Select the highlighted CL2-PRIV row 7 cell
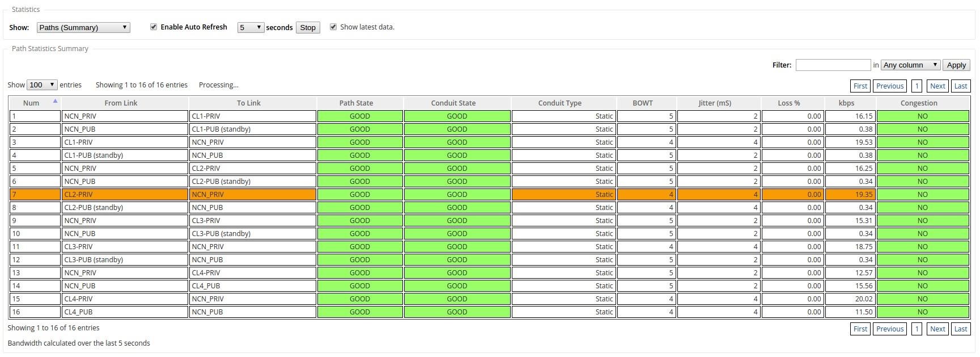The height and width of the screenshot is (357, 980). click(125, 195)
